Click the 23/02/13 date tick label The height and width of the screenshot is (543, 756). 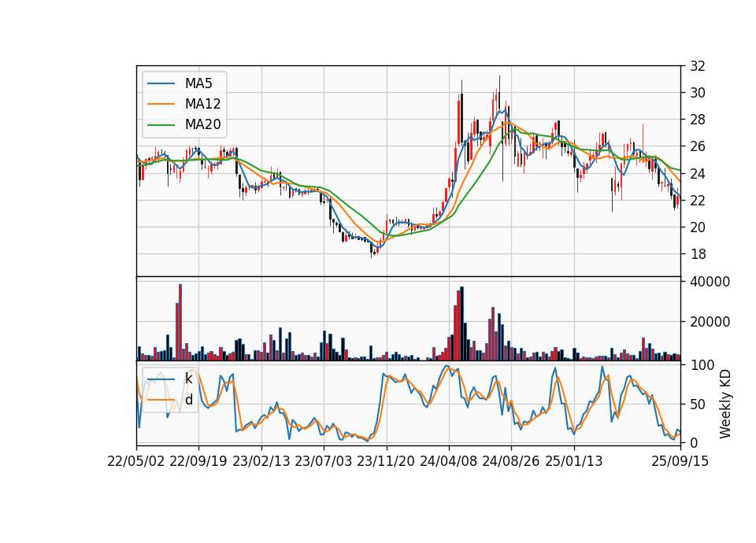(x=261, y=461)
